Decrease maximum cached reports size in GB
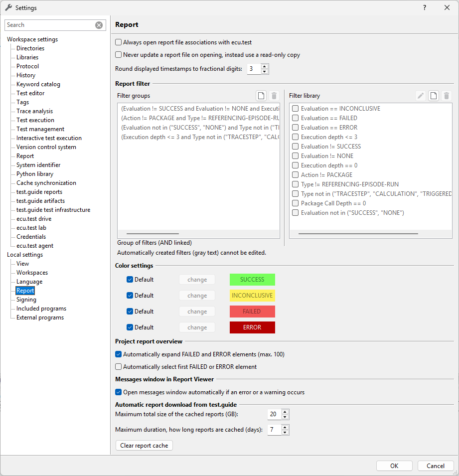Image resolution: width=459 pixels, height=476 pixels. 285,417
